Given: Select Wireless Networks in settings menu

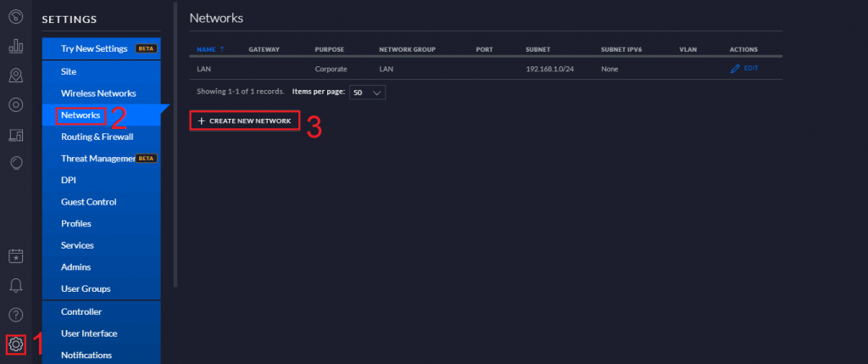Looking at the screenshot, I should pos(98,93).
